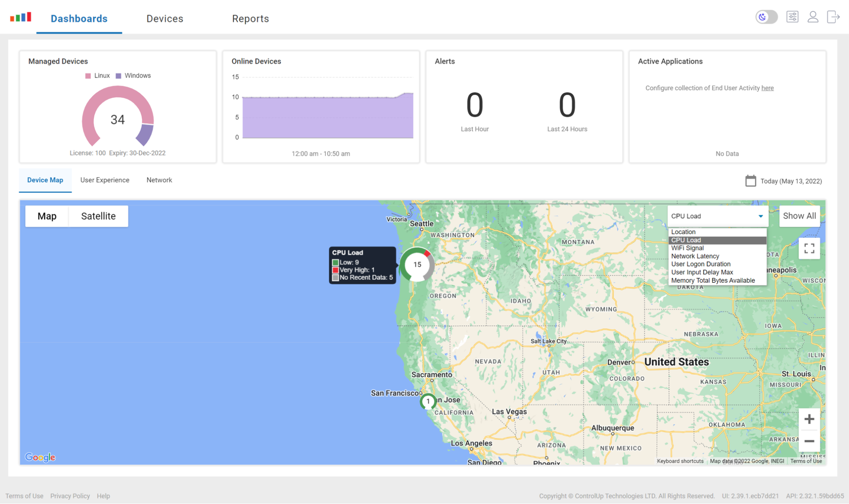The height and width of the screenshot is (504, 849).
Task: Choose Network Latency from the list
Action: 717,256
